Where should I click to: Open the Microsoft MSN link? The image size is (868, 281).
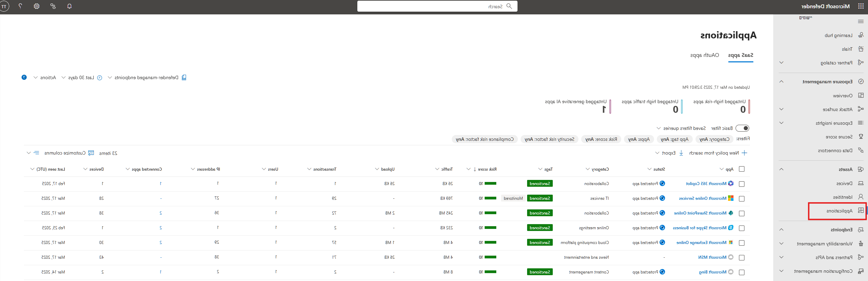pos(712,257)
